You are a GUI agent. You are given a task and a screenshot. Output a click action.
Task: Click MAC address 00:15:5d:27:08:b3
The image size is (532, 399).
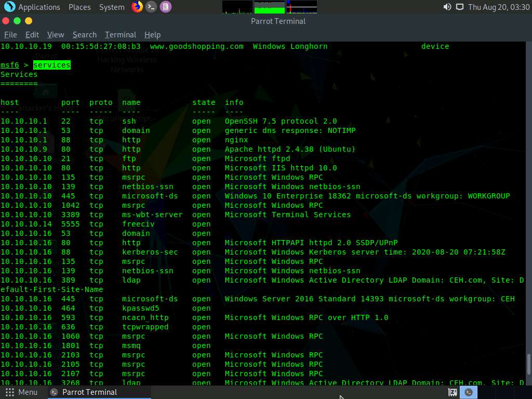pyautogui.click(x=101, y=46)
